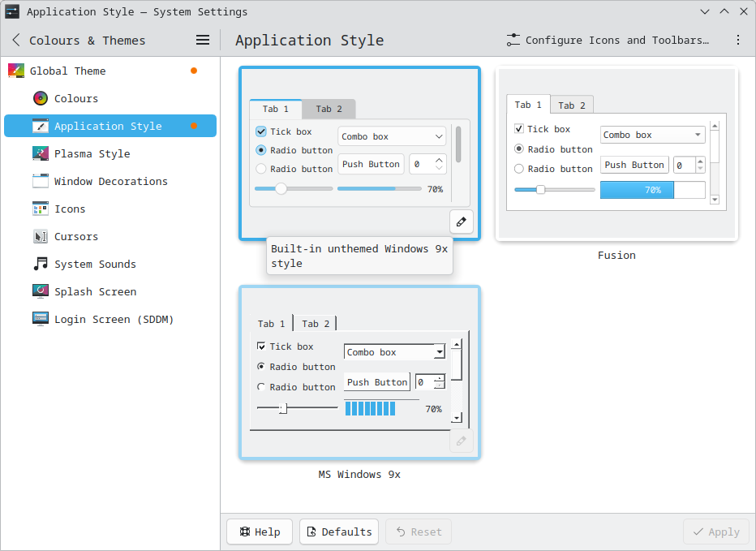The image size is (756, 551).
Task: Select first Radio button in Fusion preview
Action: coord(519,149)
